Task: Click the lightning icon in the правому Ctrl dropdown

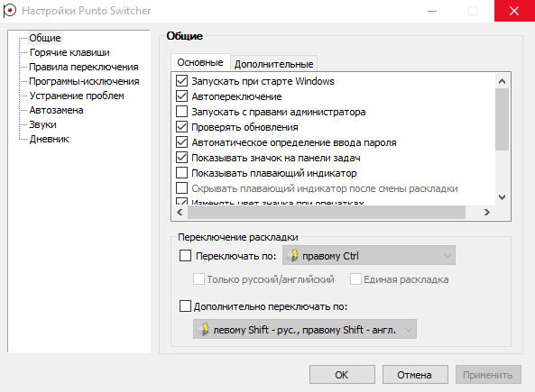Action: (x=292, y=255)
